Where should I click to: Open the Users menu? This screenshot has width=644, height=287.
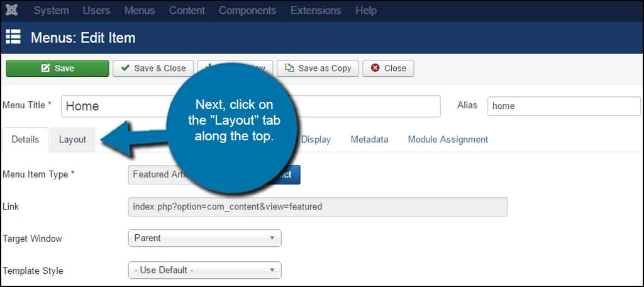click(96, 11)
